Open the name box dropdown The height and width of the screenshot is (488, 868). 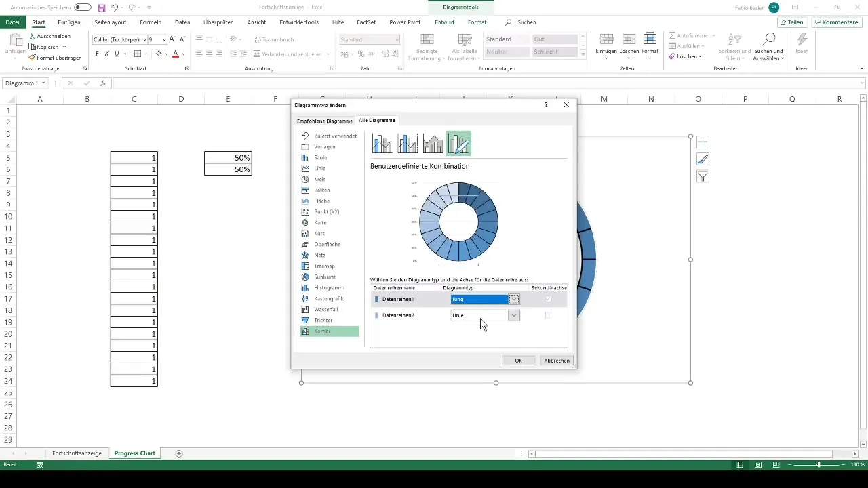pyautogui.click(x=43, y=83)
